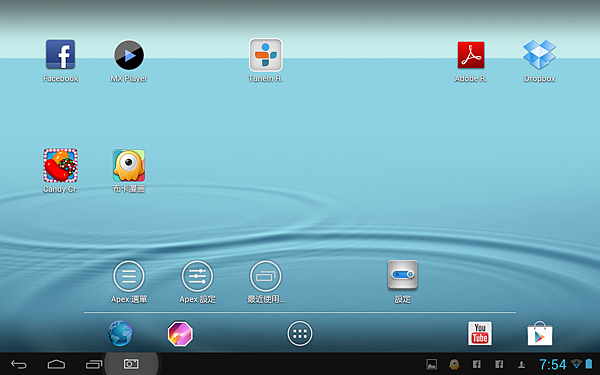
Task: Tap the 最近使用 recent apps shortcut
Action: point(266,276)
